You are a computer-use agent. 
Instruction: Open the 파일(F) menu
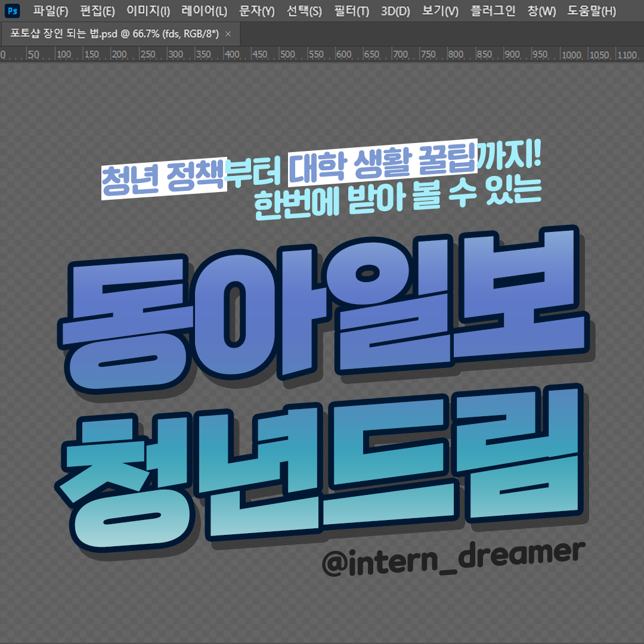(x=51, y=11)
